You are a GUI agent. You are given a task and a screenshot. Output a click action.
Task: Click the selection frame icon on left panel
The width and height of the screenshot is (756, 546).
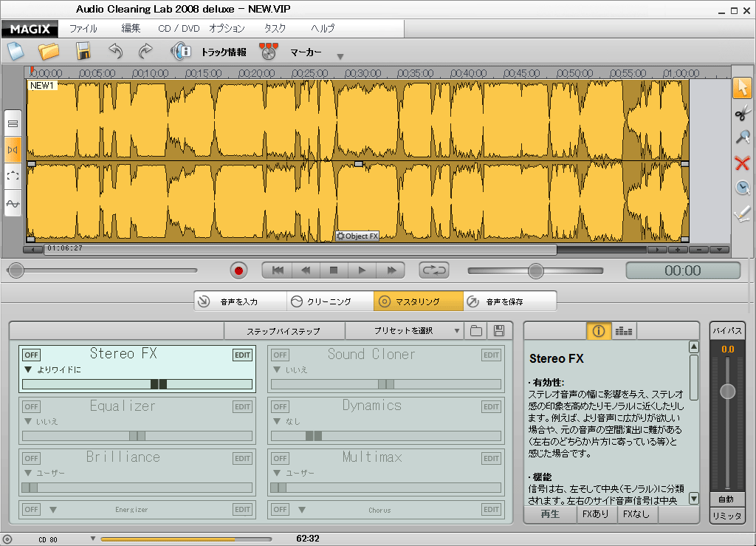pos(13,176)
